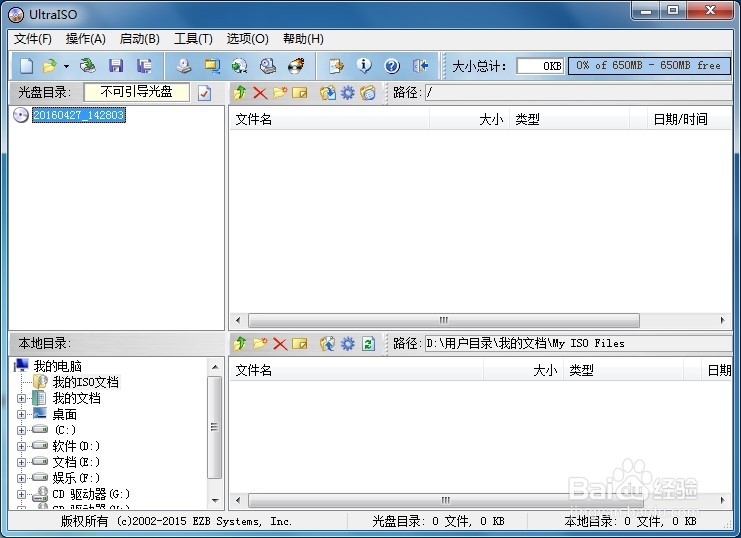Click the disc pane path field showing /
Image resolution: width=741 pixels, height=538 pixels.
578,92
